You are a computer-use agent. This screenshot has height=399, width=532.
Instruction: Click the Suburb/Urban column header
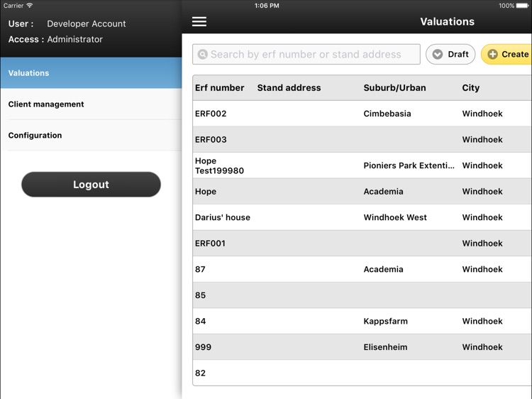(394, 88)
